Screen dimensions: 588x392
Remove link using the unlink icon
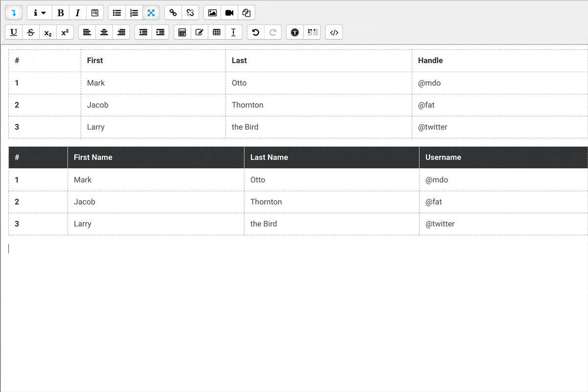(190, 13)
